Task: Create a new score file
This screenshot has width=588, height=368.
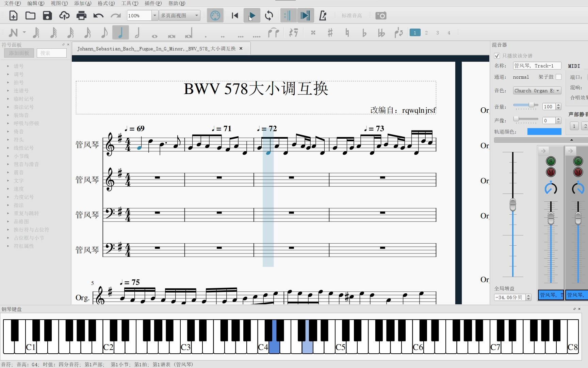Action: (13, 16)
